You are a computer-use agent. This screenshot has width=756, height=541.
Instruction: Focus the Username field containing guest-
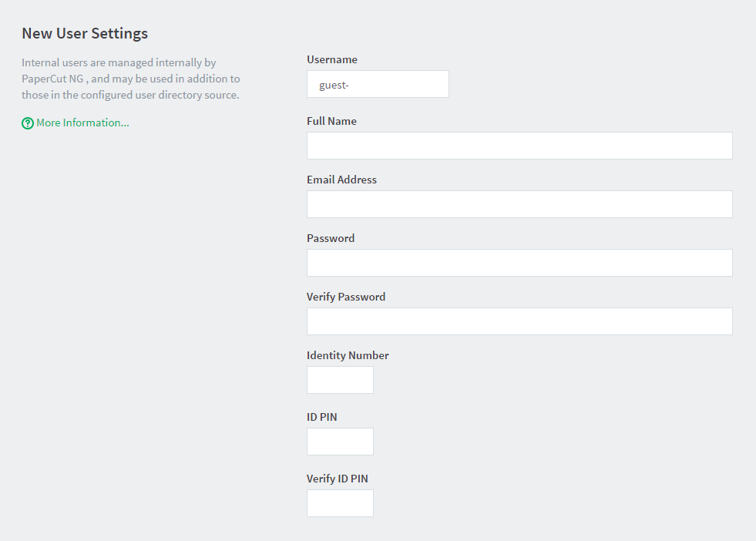tap(378, 84)
